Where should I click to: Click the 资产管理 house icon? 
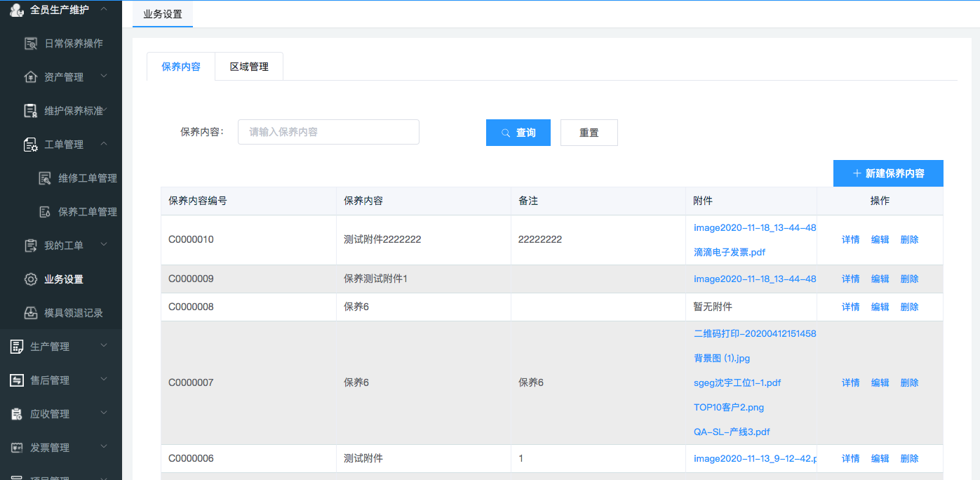(x=31, y=77)
